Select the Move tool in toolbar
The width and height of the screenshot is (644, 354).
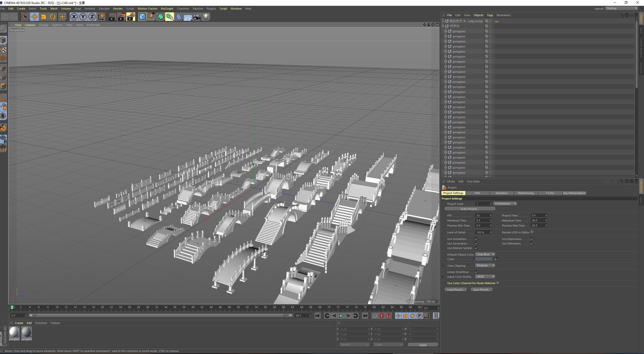(34, 17)
